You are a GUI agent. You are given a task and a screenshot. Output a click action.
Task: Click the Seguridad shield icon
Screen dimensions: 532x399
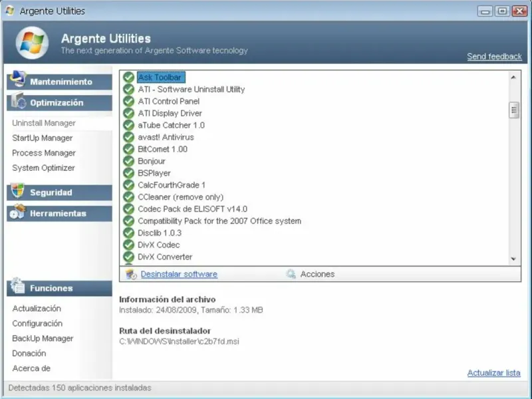[x=17, y=190]
